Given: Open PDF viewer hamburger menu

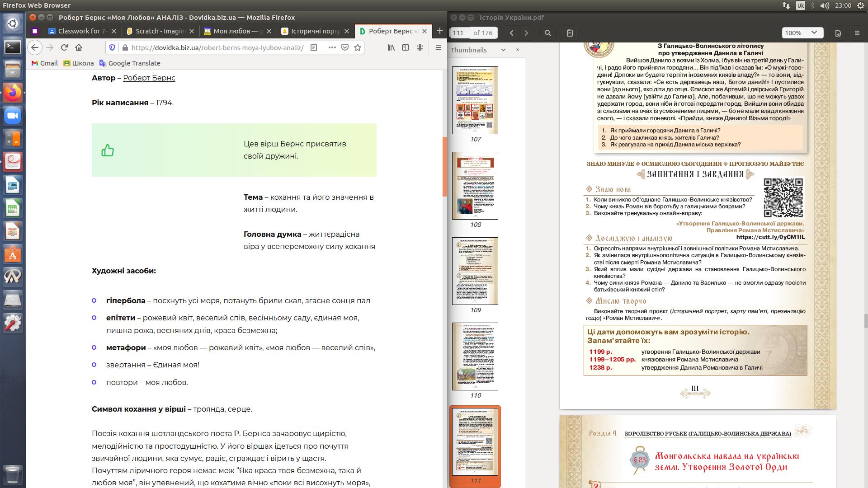Looking at the screenshot, I should click(857, 33).
